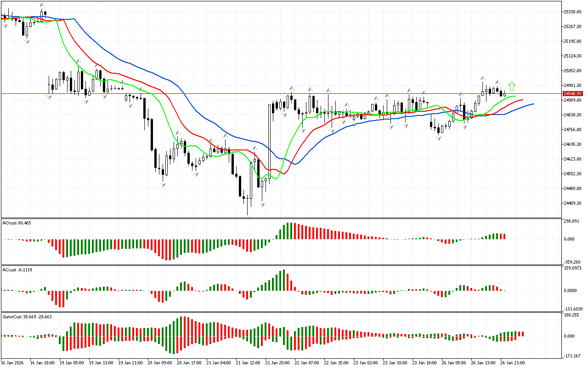588x368 pixels.
Task: Select the right end of the red Alligator line
Action: click(x=523, y=99)
